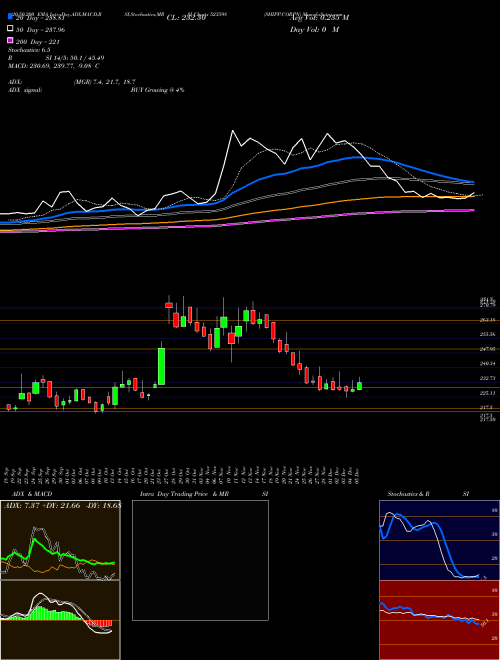Click the 247.95 price level label

click(x=487, y=349)
